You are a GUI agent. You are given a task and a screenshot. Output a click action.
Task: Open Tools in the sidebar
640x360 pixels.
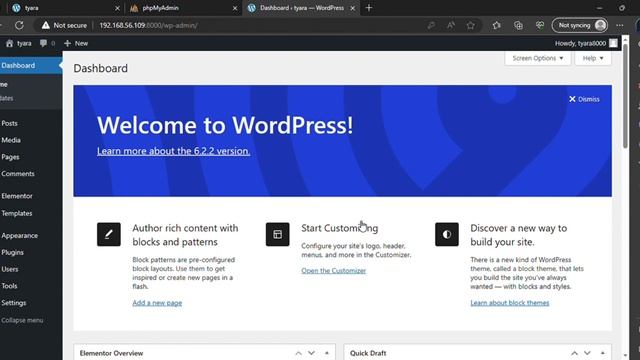click(31, 286)
